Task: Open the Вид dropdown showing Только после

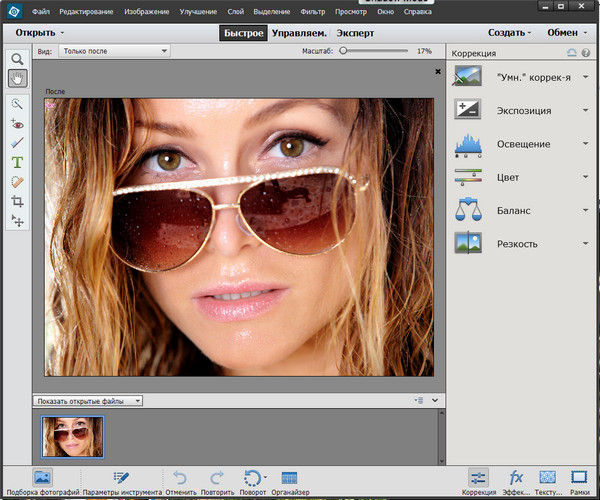Action: [115, 50]
